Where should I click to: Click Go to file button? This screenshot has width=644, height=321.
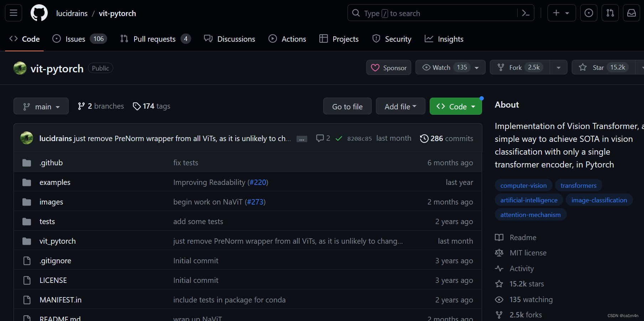point(347,106)
